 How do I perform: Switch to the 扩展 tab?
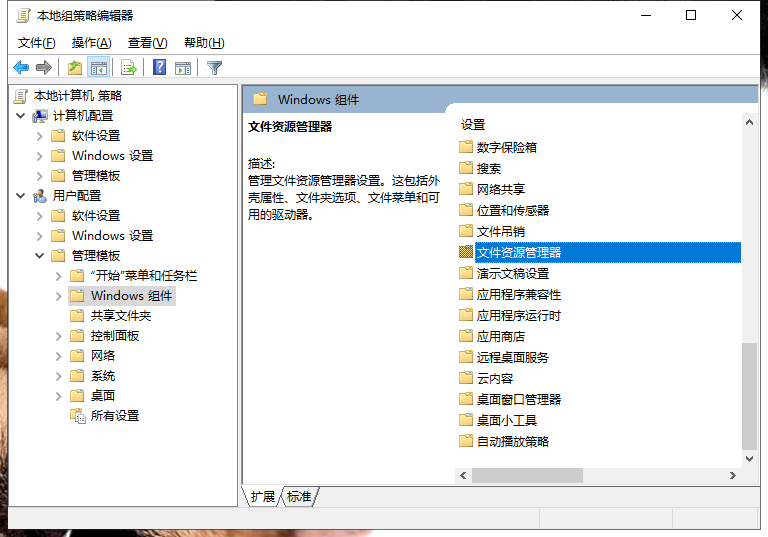click(x=263, y=497)
